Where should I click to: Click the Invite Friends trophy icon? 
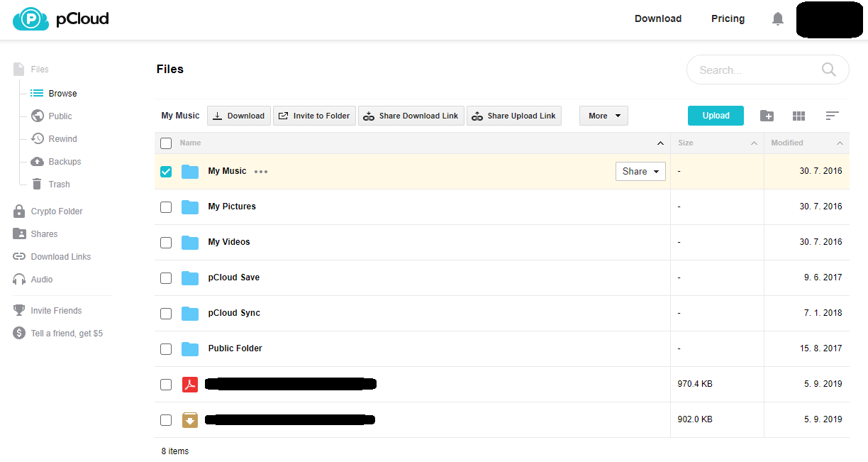[19, 311]
